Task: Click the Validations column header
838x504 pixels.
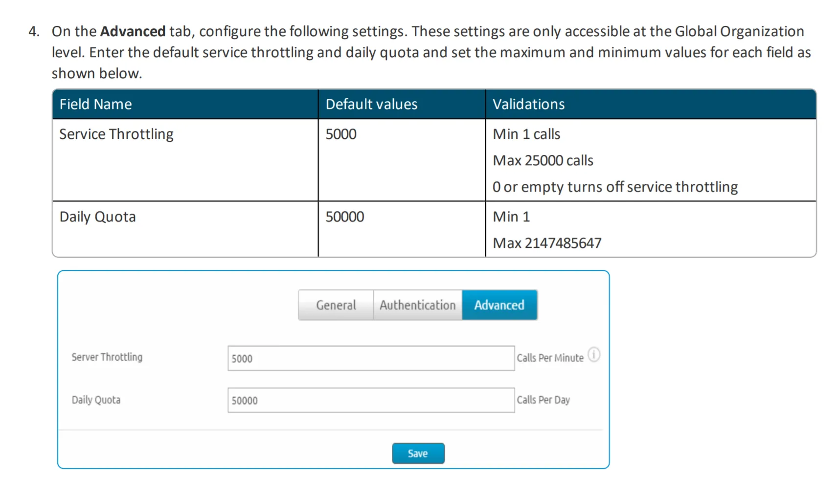Action: point(528,104)
